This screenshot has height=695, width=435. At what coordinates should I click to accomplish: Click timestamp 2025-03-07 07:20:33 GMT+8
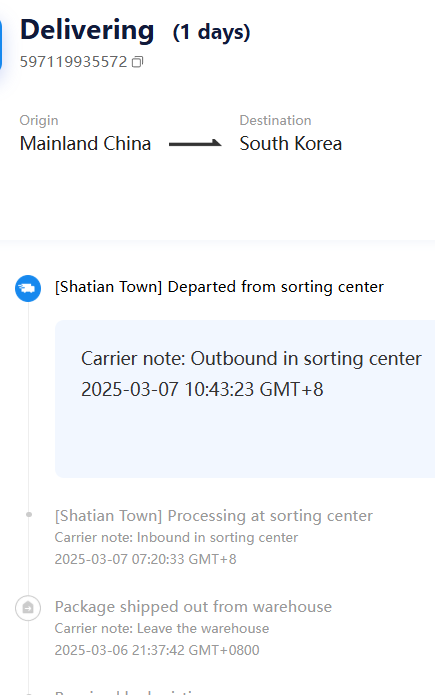point(145,559)
